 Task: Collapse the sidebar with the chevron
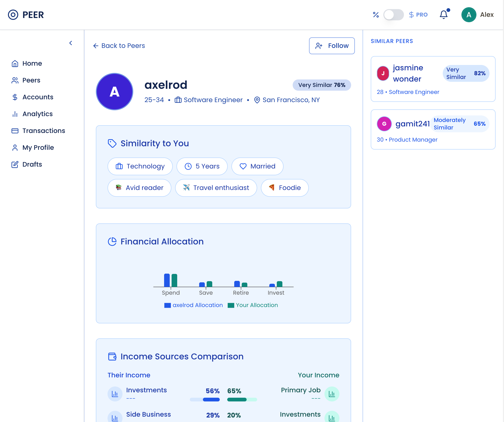(71, 43)
